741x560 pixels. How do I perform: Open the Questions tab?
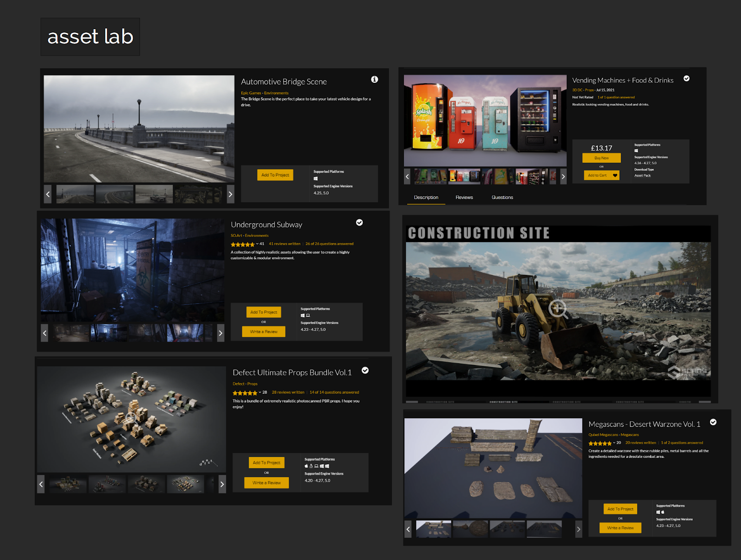coord(502,198)
